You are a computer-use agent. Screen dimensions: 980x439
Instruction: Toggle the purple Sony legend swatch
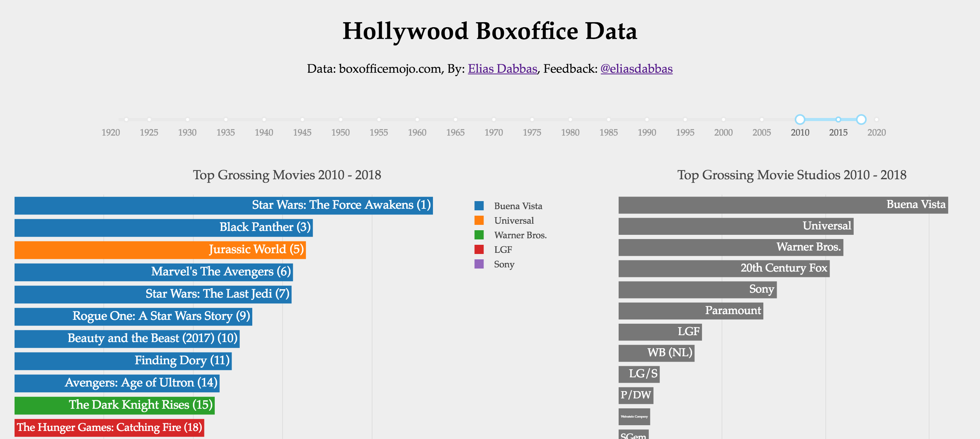click(479, 264)
